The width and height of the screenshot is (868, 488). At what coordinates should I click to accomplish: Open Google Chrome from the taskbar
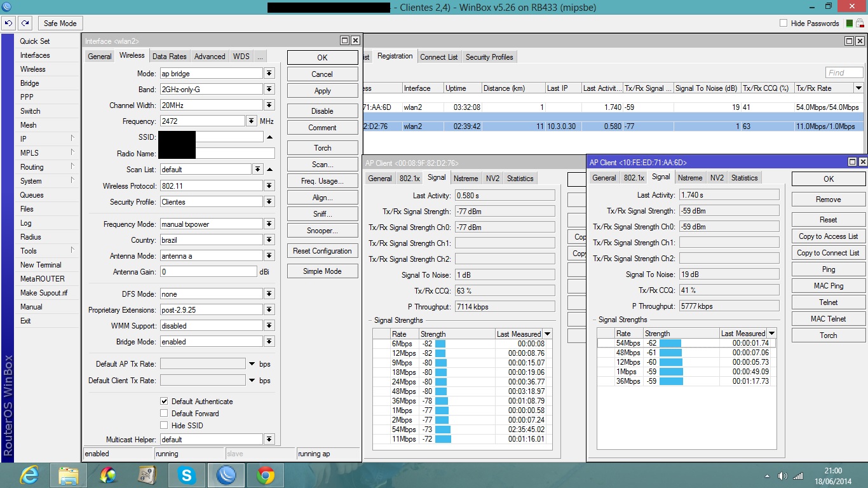pos(266,475)
